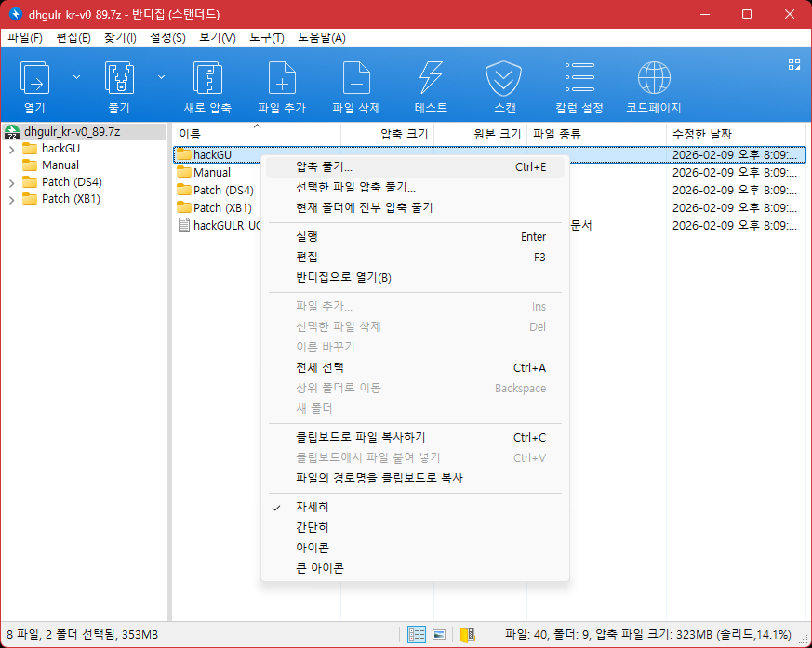
Task: Click the Bandizip app icon in title bar
Action: [16, 14]
